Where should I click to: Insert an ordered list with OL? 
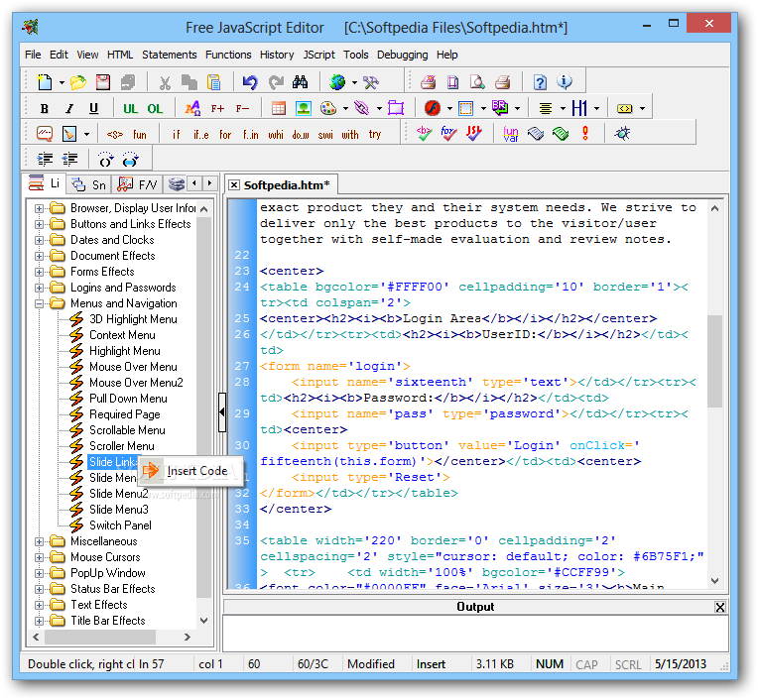[x=155, y=109]
